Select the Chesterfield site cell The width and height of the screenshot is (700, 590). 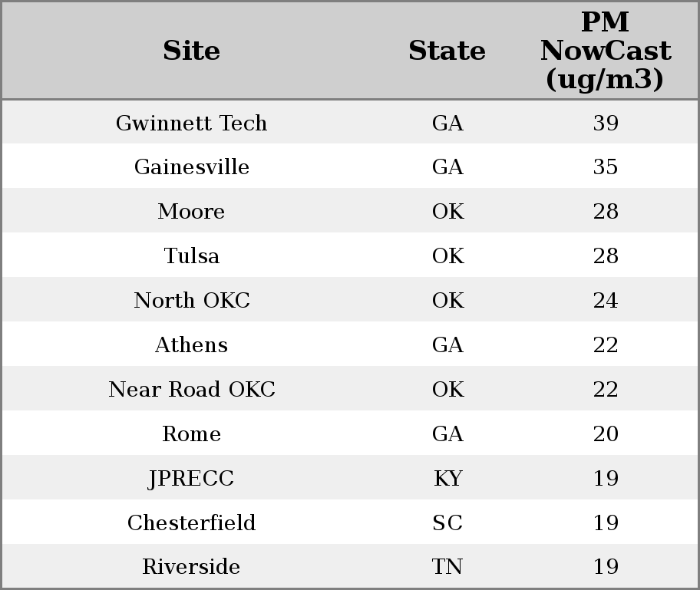click(191, 522)
